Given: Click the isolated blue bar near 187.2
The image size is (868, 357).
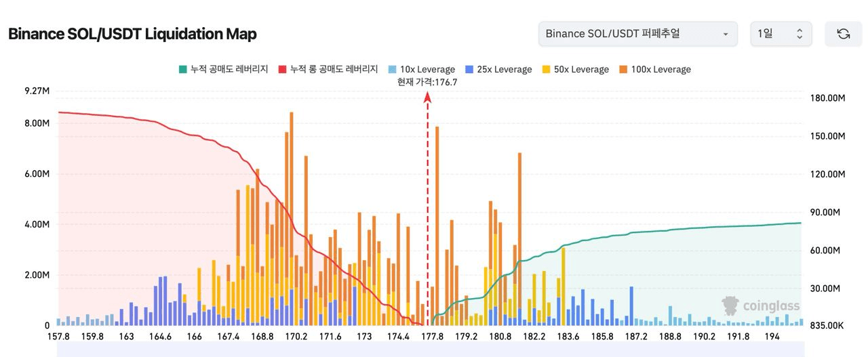Looking at the screenshot, I should (x=631, y=306).
